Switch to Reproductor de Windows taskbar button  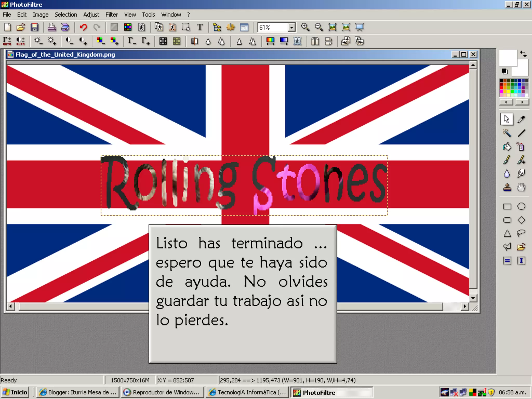163,392
